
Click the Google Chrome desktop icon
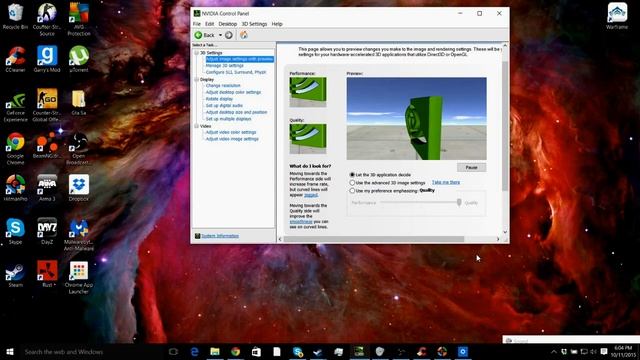(x=15, y=142)
